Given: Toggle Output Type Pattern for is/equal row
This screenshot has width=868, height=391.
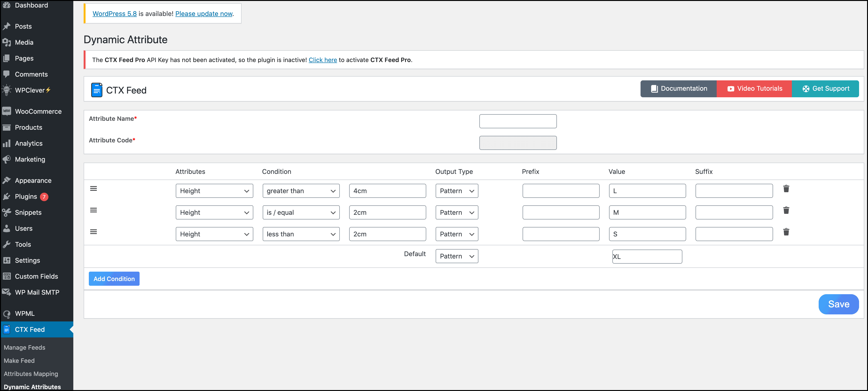Looking at the screenshot, I should click(x=456, y=212).
